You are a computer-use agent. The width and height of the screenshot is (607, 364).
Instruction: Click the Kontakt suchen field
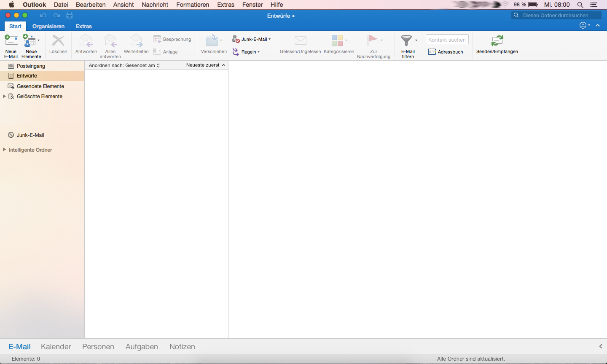click(x=447, y=40)
